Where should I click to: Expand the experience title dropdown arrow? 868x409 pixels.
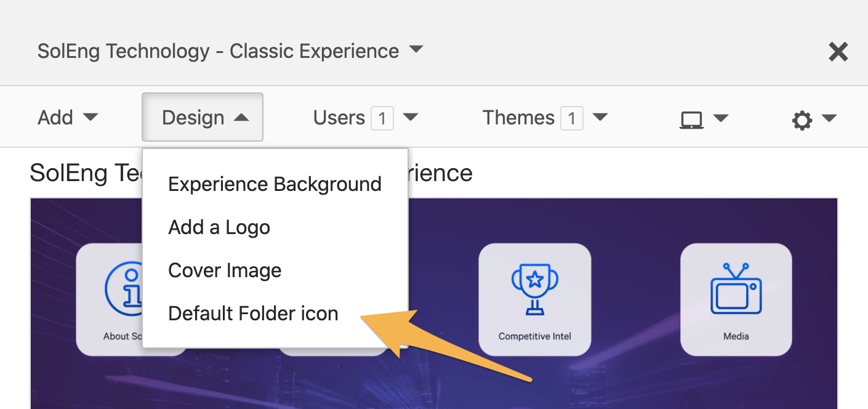click(x=416, y=49)
